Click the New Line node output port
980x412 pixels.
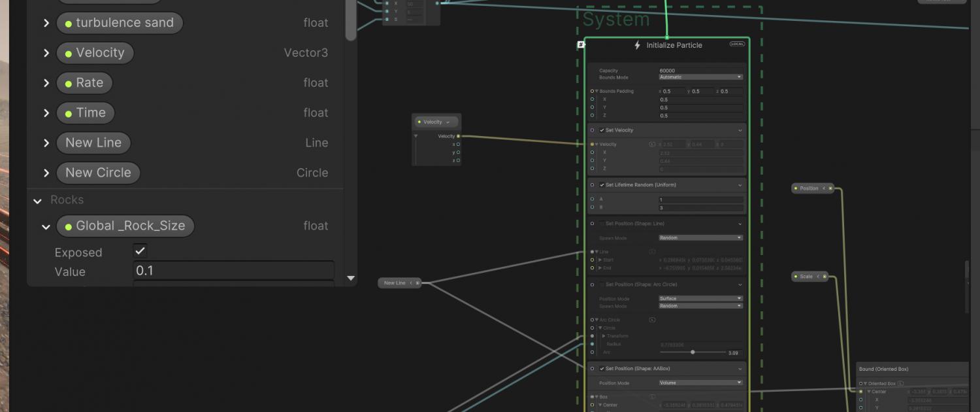click(x=417, y=283)
